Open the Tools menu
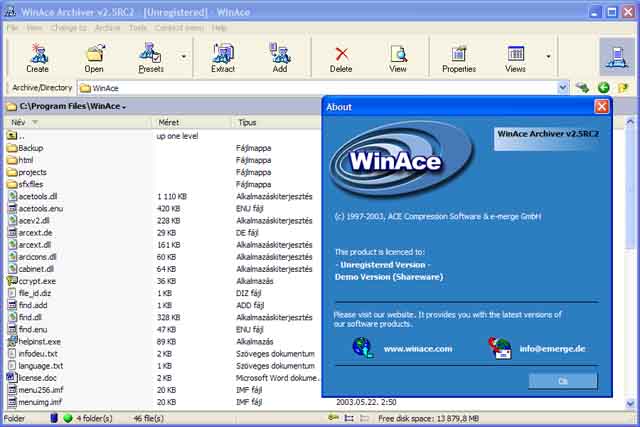The height and width of the screenshot is (427, 640). click(138, 28)
